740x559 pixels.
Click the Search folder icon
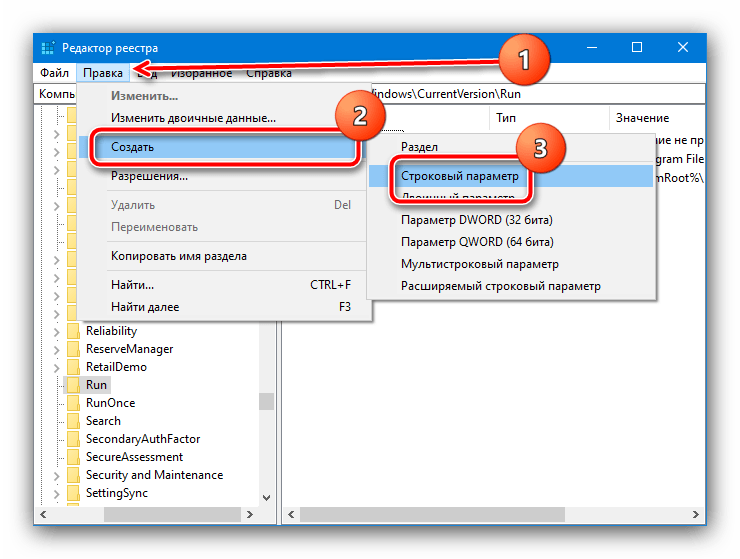point(73,421)
